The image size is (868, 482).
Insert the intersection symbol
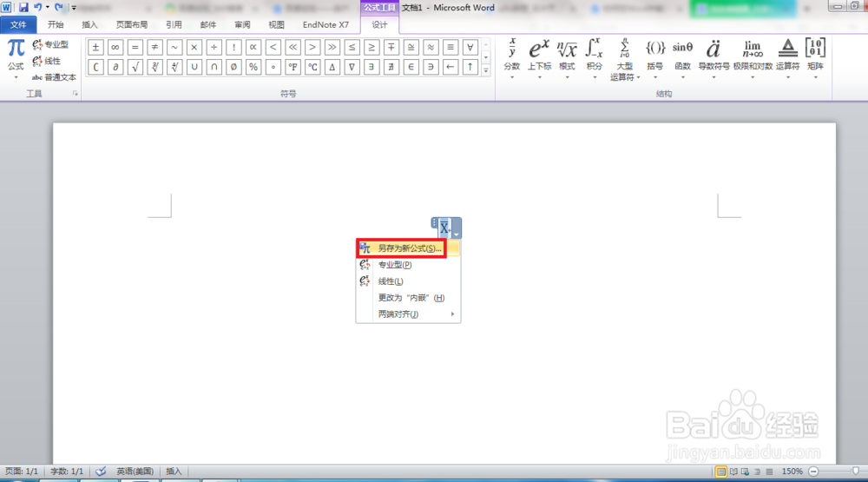coord(214,67)
